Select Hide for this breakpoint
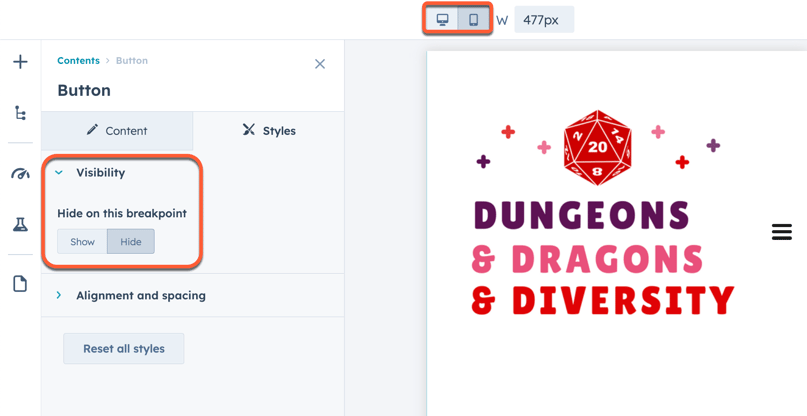Image resolution: width=807 pixels, height=416 pixels. (131, 241)
